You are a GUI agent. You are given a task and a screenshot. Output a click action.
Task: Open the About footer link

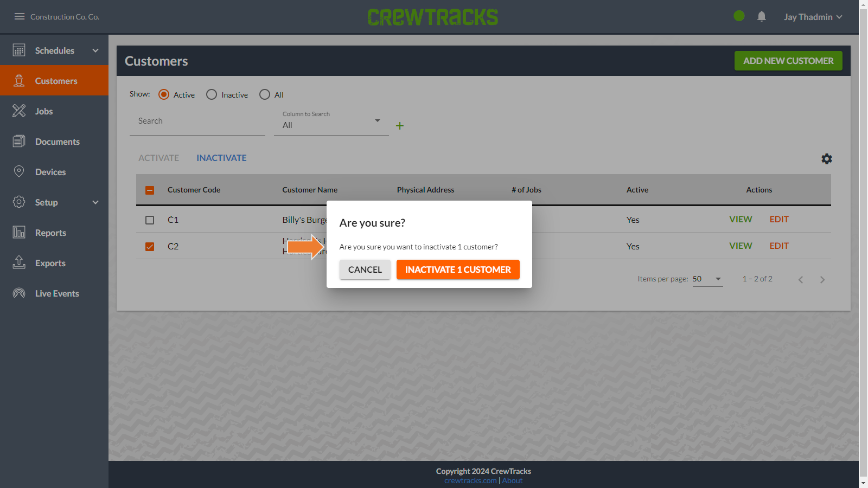(512, 480)
